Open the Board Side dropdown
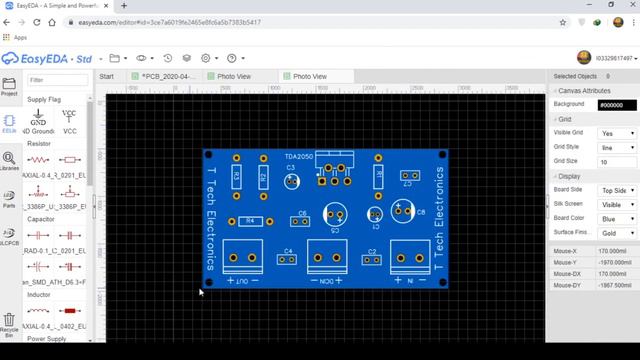Image resolution: width=640 pixels, height=360 pixels. [x=616, y=191]
